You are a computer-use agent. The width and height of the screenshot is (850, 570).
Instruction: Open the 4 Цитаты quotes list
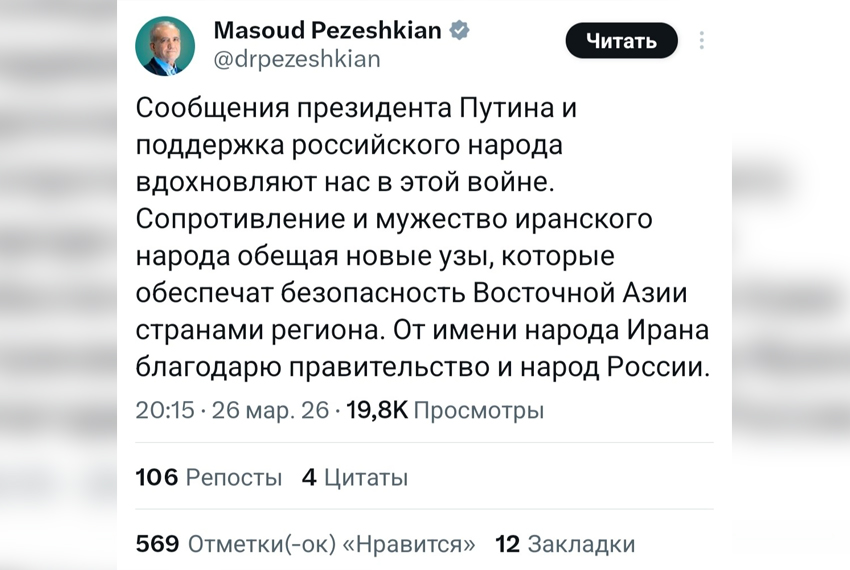point(354,478)
